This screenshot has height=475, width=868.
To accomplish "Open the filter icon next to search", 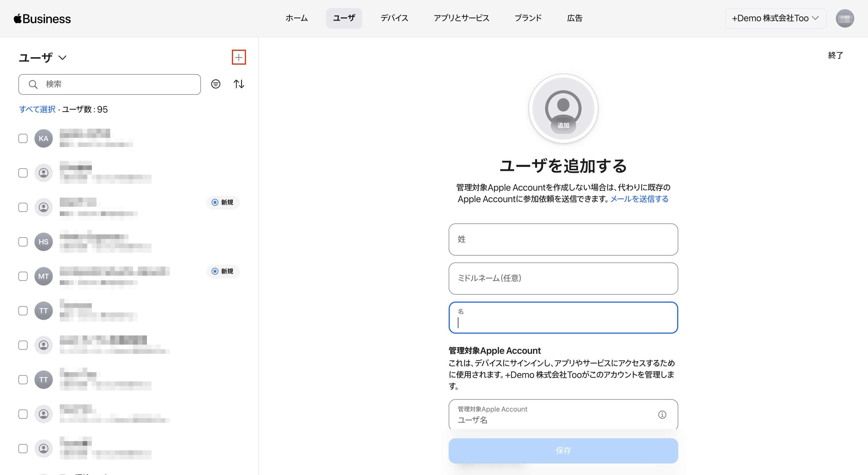I will click(216, 84).
